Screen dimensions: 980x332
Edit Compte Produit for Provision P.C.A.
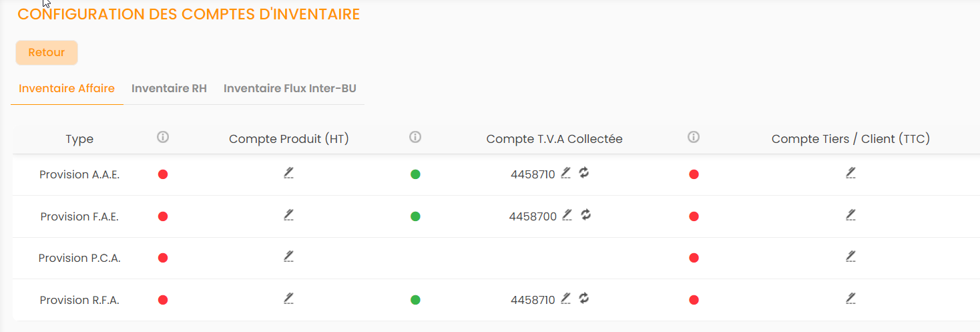288,257
